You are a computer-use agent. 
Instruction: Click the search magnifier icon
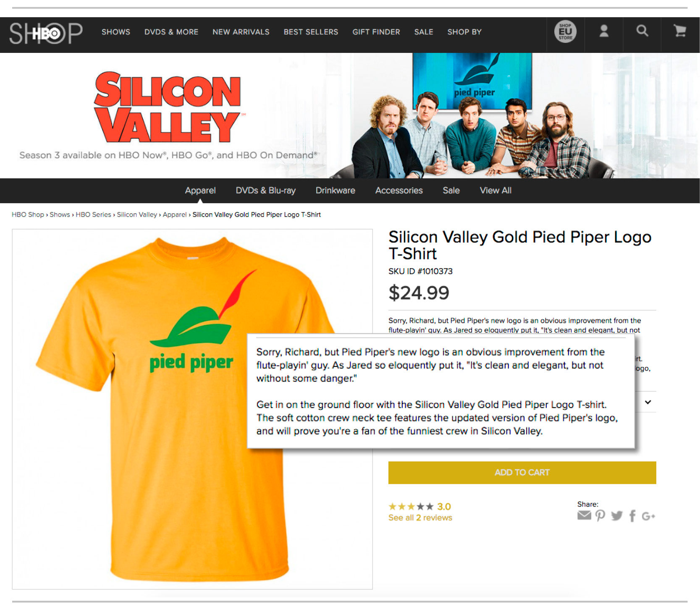pyautogui.click(x=642, y=31)
